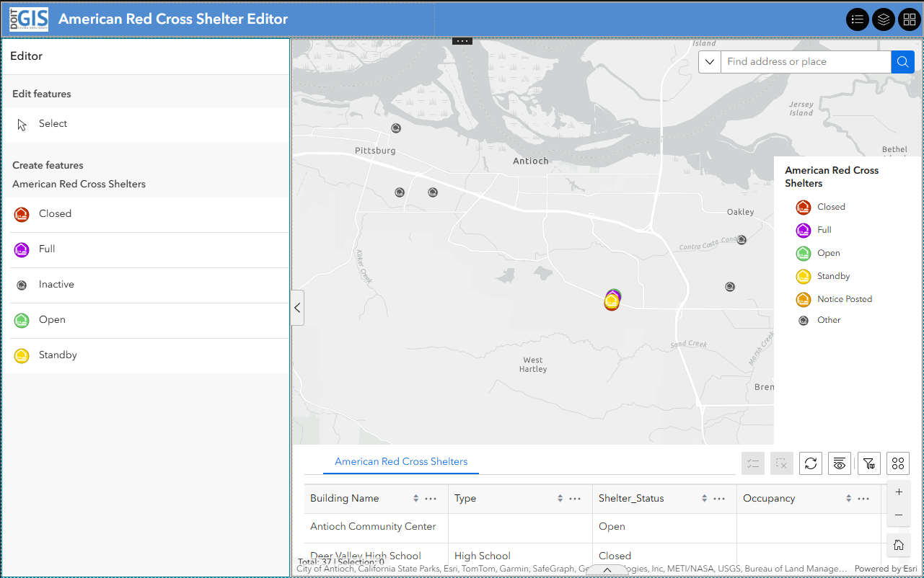
Task: Click the Powered by Esri link
Action: pyautogui.click(x=886, y=569)
